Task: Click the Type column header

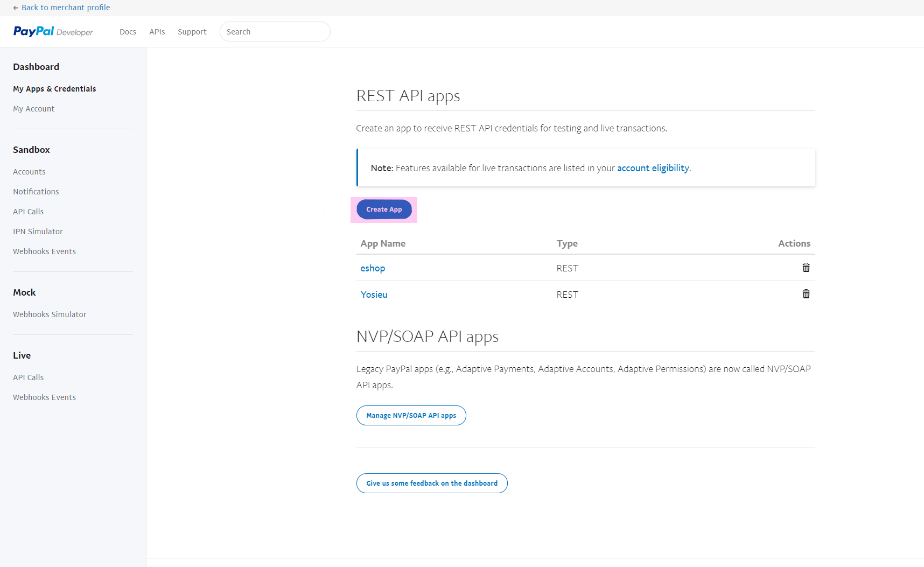Action: click(567, 243)
